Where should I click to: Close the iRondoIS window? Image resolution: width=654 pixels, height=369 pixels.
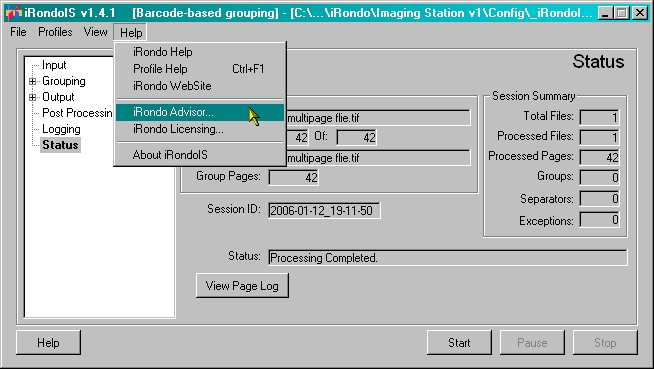(x=640, y=13)
